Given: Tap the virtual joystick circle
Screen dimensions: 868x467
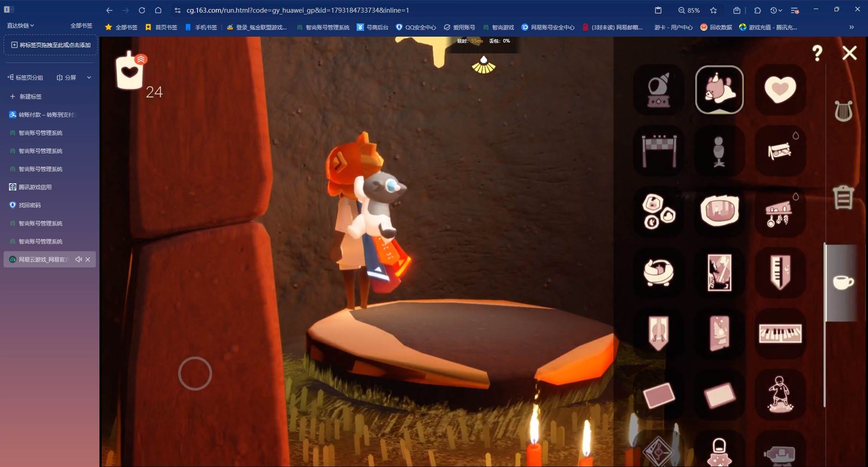Looking at the screenshot, I should pyautogui.click(x=195, y=374).
